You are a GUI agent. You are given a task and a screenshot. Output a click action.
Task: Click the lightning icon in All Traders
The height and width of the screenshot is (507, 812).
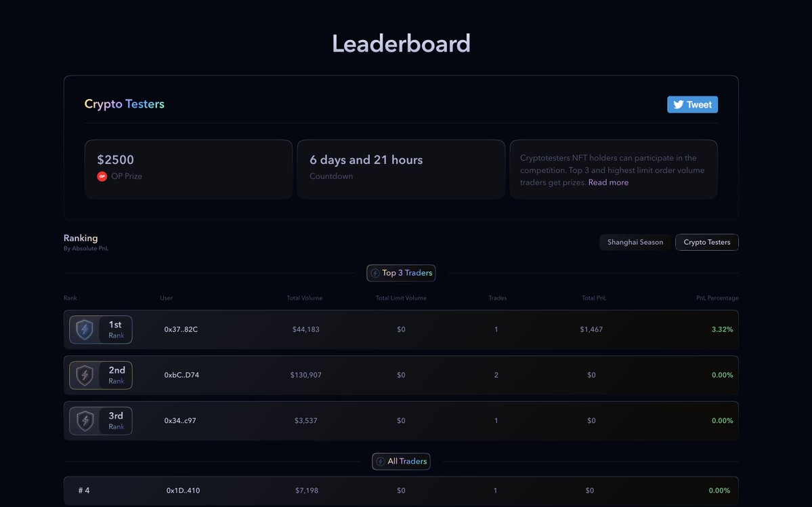click(x=381, y=462)
